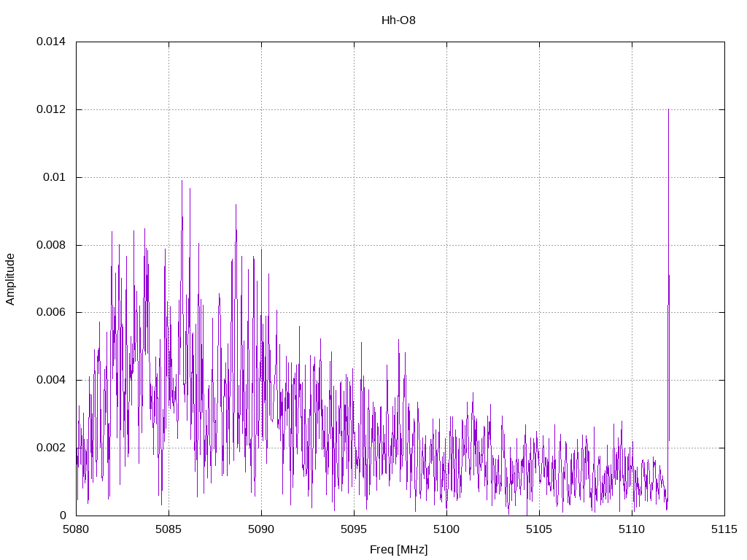Click x-axis tick label 5090
747x560 pixels.
point(261,529)
